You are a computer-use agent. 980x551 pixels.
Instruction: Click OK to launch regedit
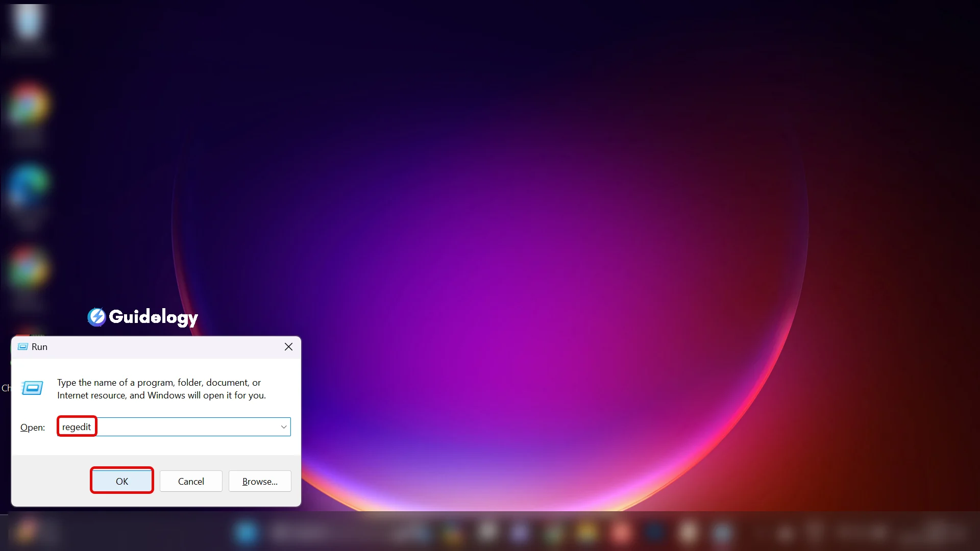click(x=122, y=481)
